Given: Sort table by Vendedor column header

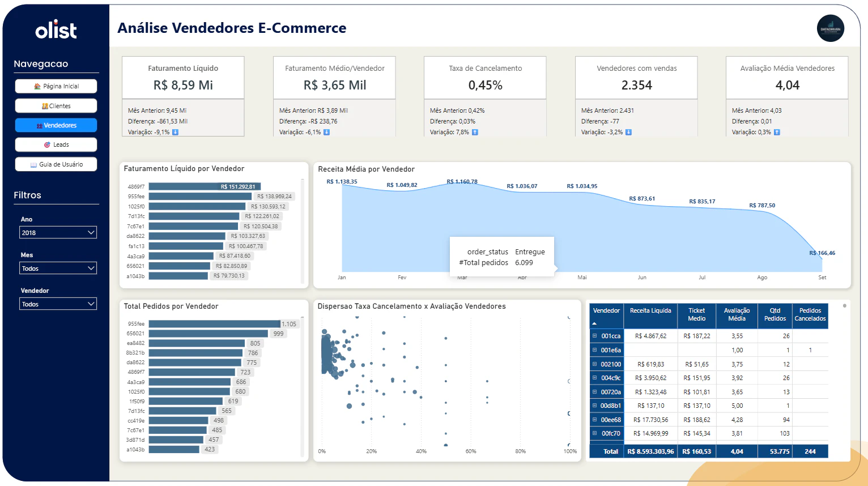Looking at the screenshot, I should point(606,316).
